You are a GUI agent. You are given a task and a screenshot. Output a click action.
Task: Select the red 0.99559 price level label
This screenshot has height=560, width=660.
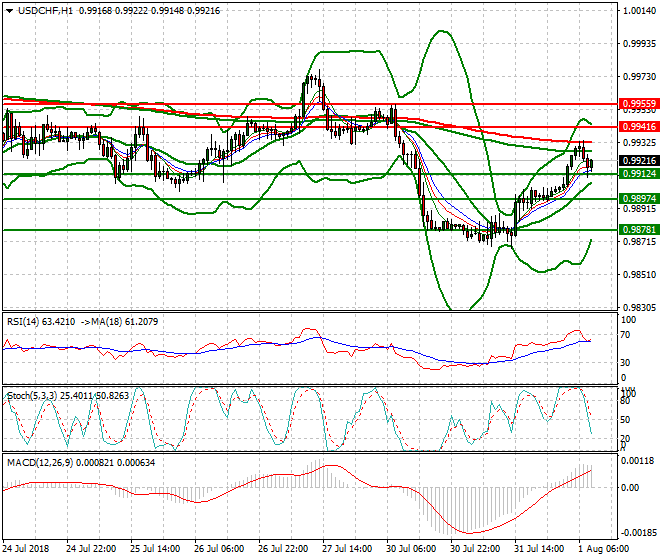[639, 104]
